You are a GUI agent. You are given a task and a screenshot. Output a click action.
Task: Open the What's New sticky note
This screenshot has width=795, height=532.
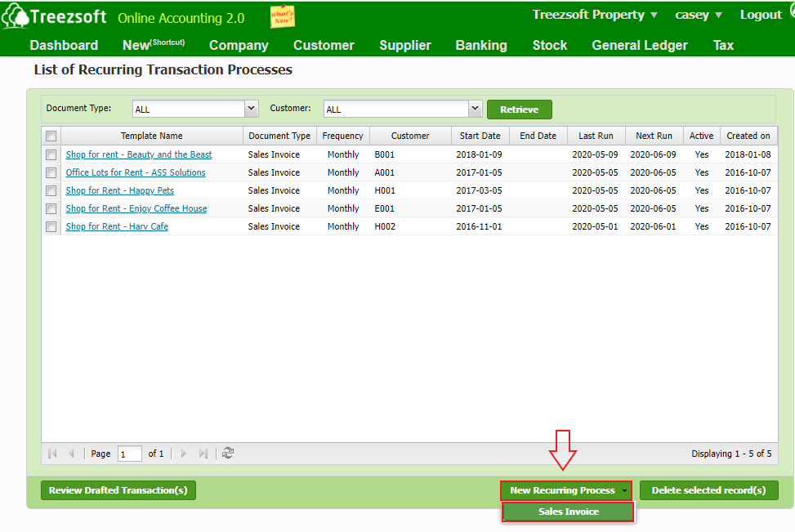click(282, 15)
